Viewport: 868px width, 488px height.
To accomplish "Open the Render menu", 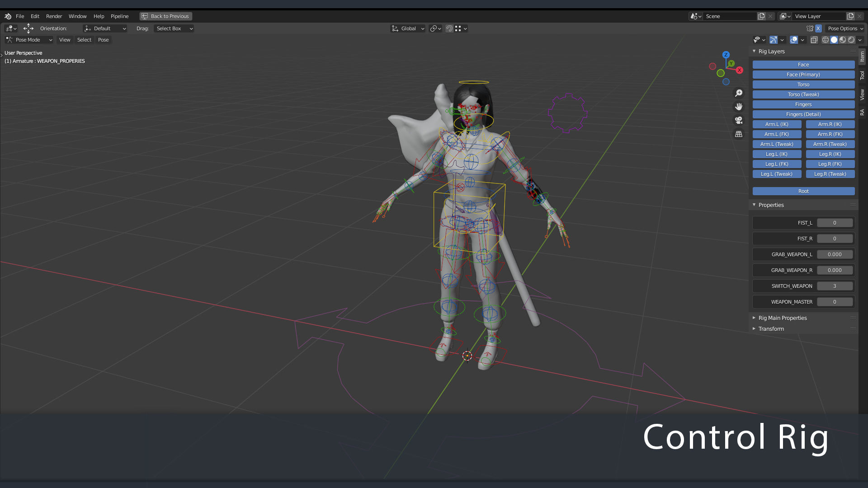I will tap(54, 16).
